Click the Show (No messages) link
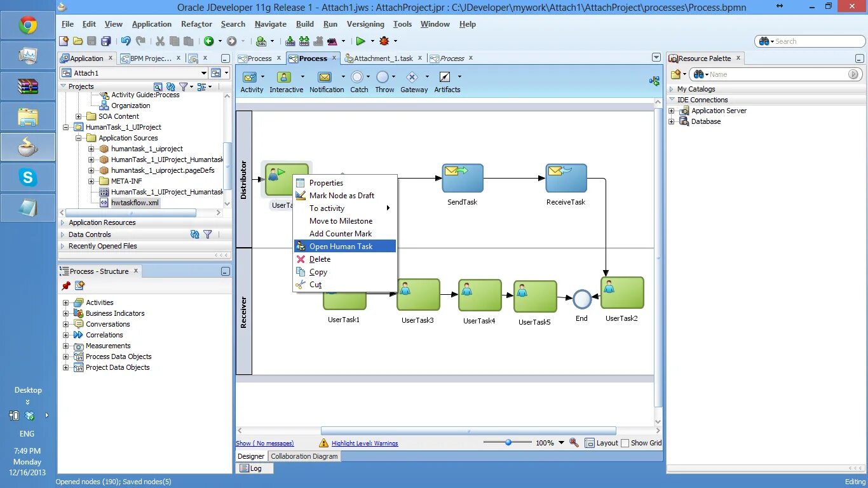Screen dimensions: 868x488 [265, 444]
